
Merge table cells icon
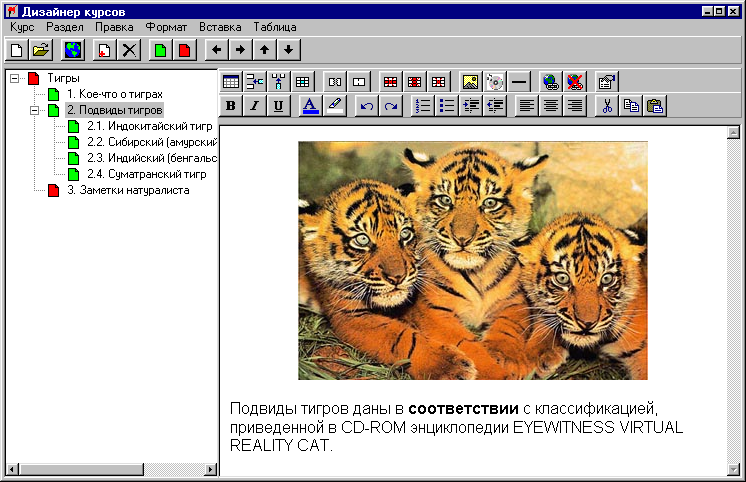[359, 82]
